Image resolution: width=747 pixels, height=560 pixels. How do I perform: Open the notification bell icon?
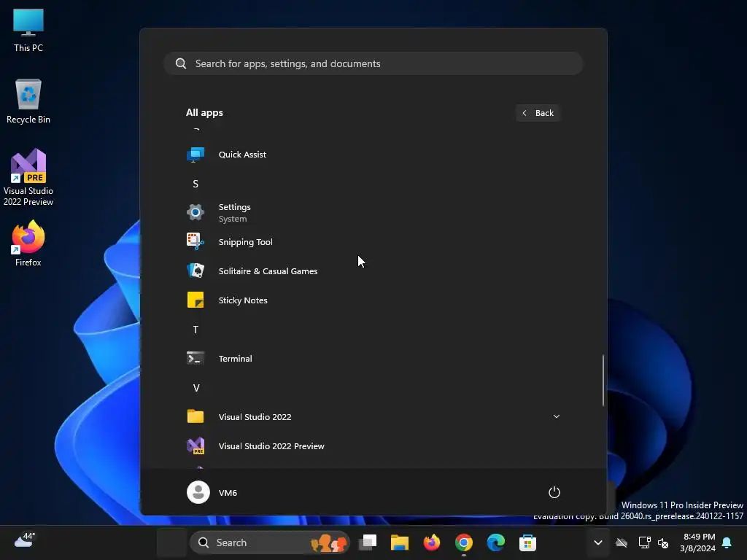(727, 542)
